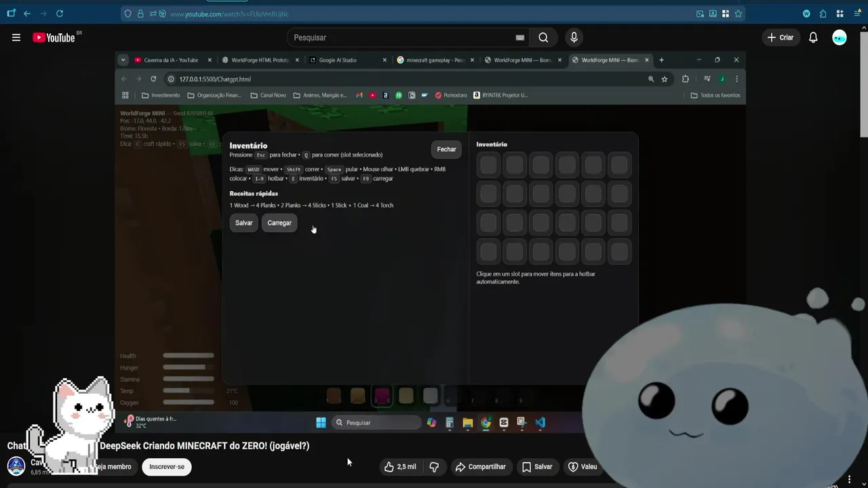Click the Gmail bookmark icon in video
Image resolution: width=868 pixels, height=488 pixels.
tap(359, 96)
